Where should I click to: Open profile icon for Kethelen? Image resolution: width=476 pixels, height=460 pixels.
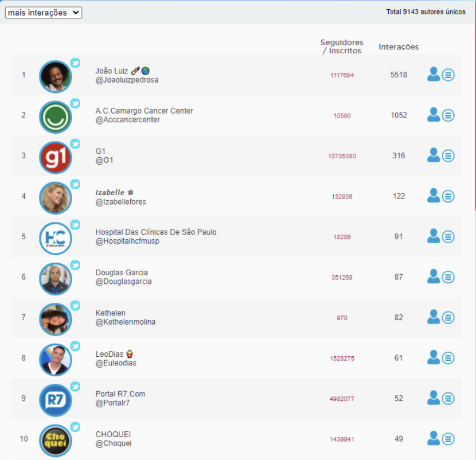[433, 317]
